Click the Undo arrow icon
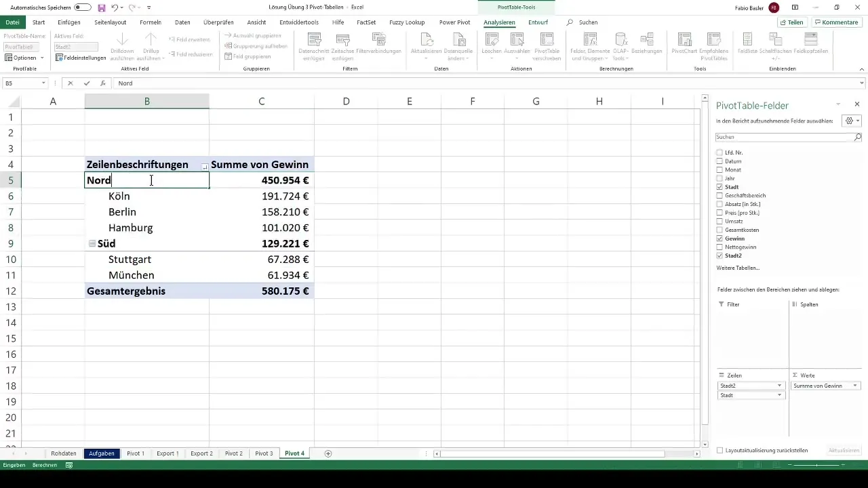868x488 pixels. click(115, 7)
